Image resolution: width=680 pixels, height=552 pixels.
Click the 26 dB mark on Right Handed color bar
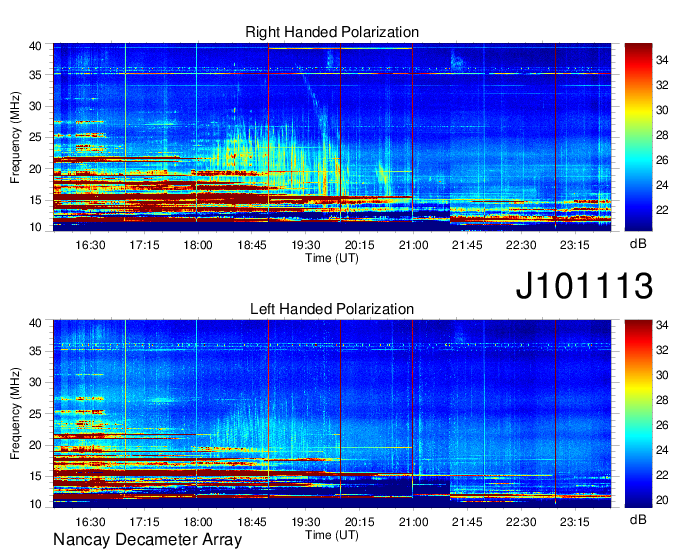pos(662,160)
